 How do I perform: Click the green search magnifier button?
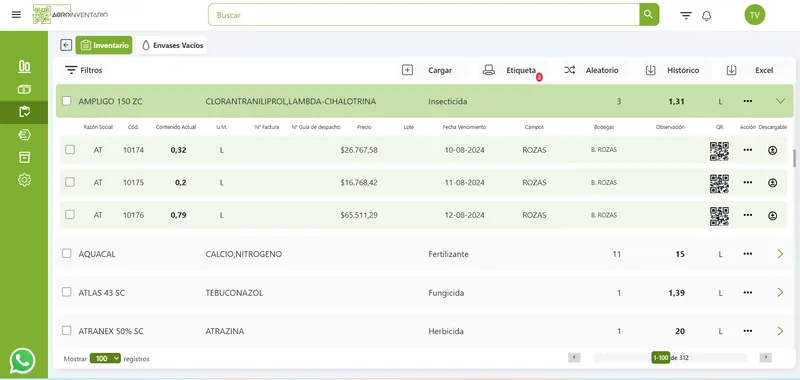point(649,15)
